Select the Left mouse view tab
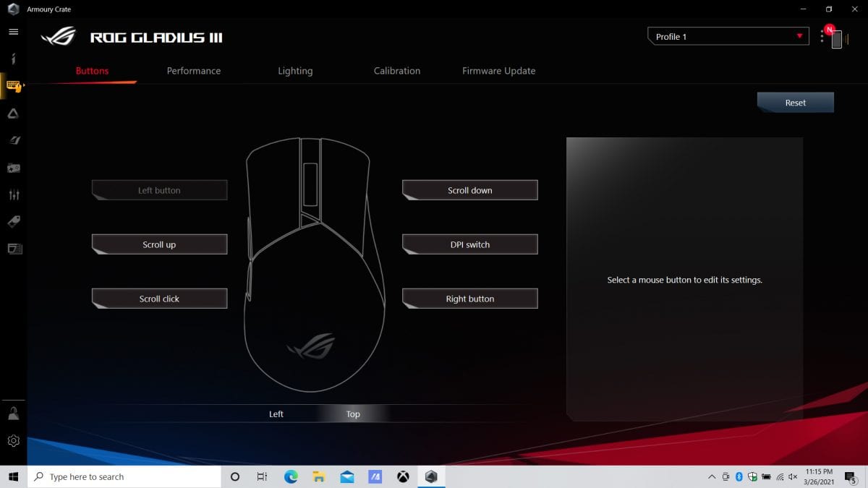This screenshot has width=868, height=488. point(276,414)
